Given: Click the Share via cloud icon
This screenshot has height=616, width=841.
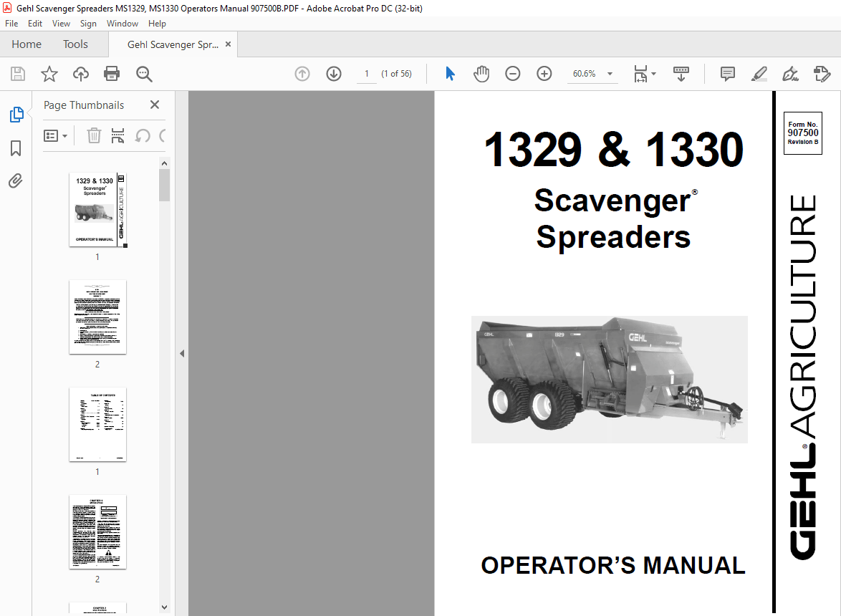Looking at the screenshot, I should point(80,74).
